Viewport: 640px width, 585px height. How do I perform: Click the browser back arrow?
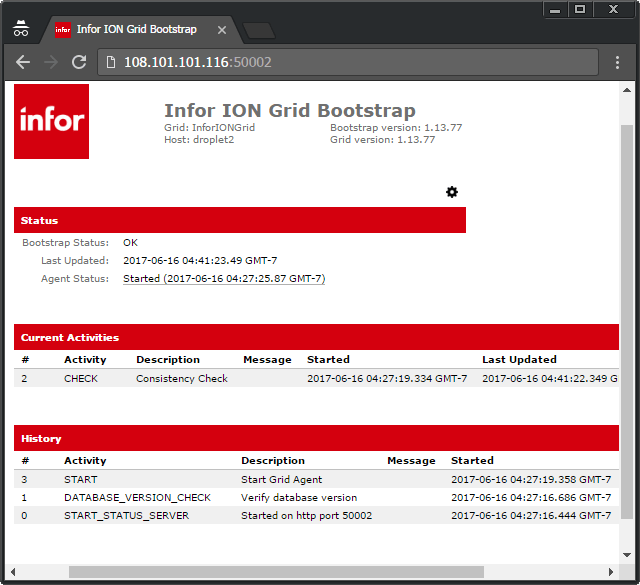(23, 62)
